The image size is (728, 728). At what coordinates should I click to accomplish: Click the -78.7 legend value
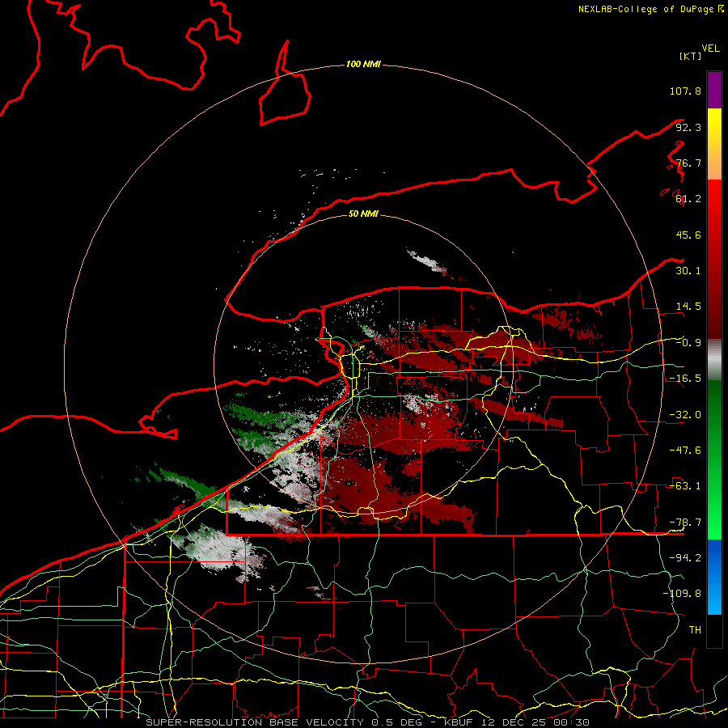[x=685, y=523]
